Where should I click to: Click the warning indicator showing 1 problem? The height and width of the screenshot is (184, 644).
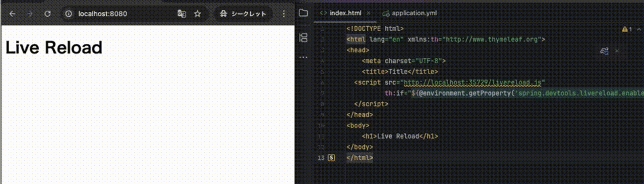(627, 29)
